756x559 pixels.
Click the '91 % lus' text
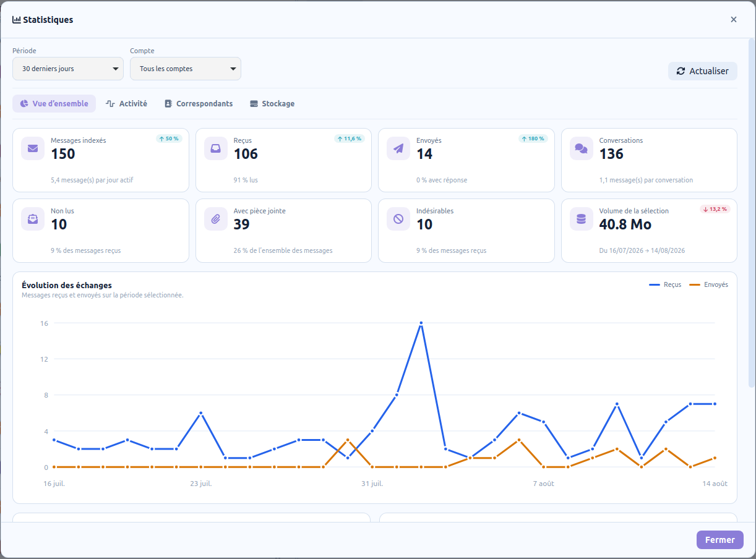pyautogui.click(x=246, y=181)
